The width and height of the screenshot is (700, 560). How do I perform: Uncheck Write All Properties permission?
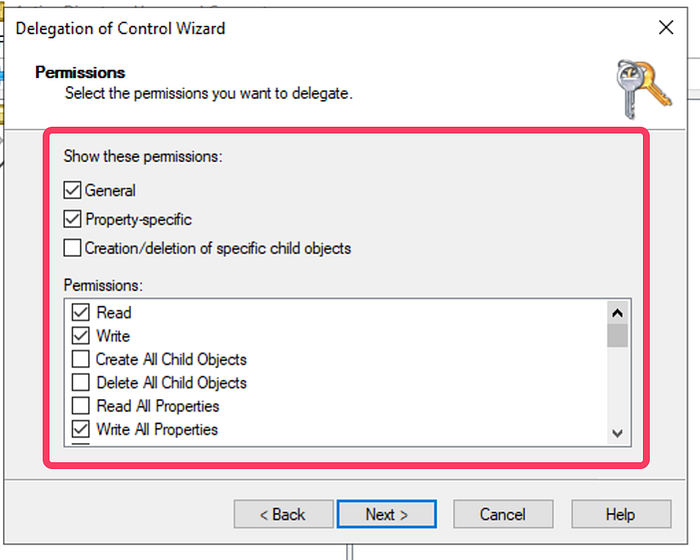pyautogui.click(x=80, y=429)
